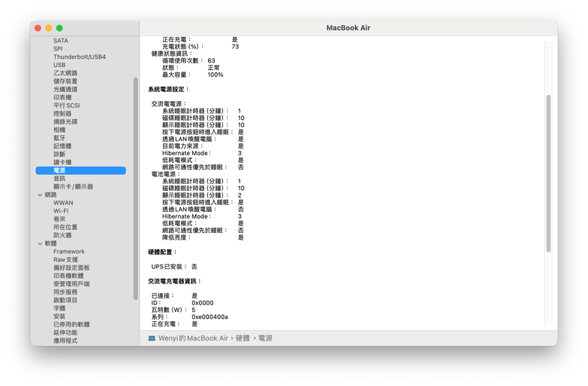Click the 充電狀態 (%) value 73

[235, 47]
